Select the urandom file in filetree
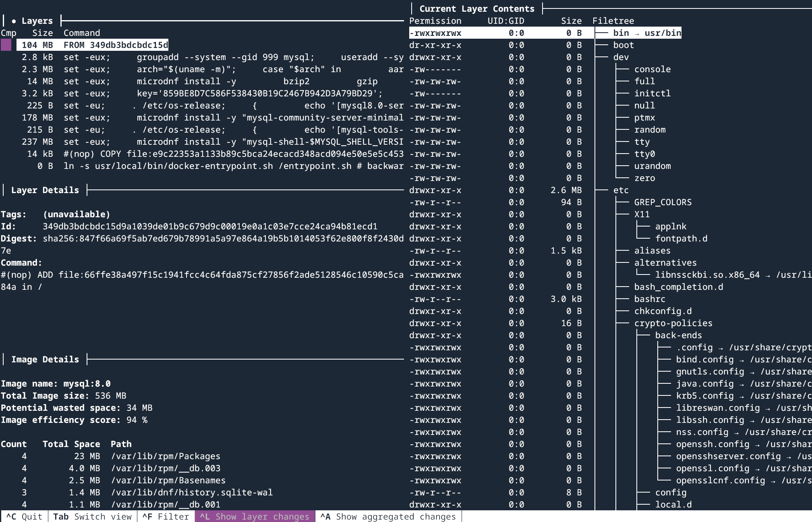 (x=652, y=166)
